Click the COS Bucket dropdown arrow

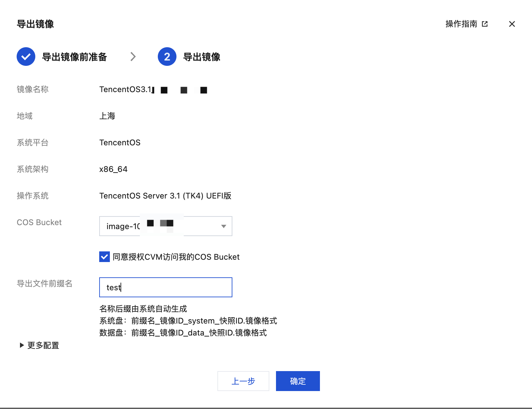coord(224,226)
